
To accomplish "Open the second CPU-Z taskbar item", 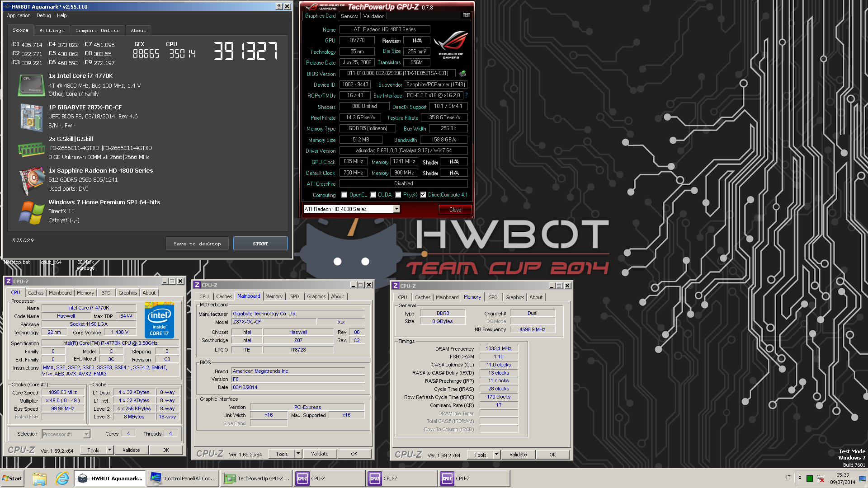I will pyautogui.click(x=401, y=479).
